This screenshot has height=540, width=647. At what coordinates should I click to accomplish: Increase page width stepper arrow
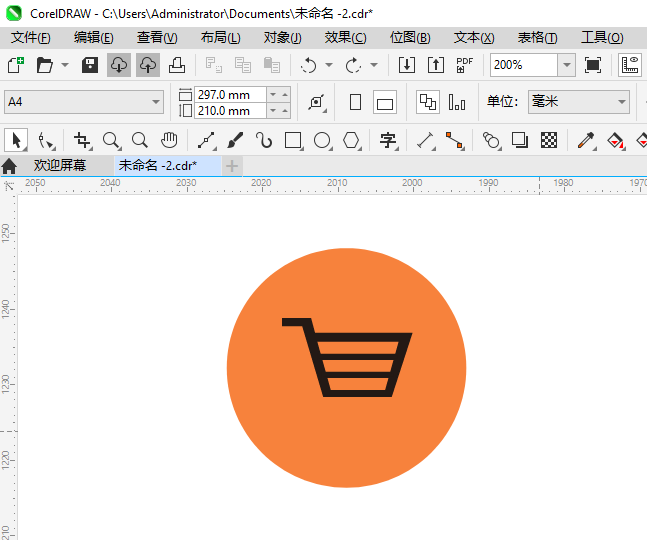(285, 95)
